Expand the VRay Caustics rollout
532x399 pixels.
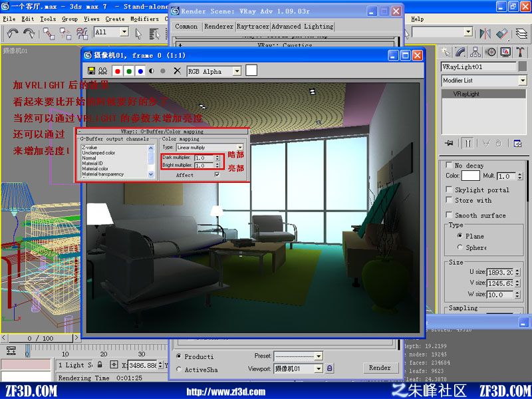285,45
